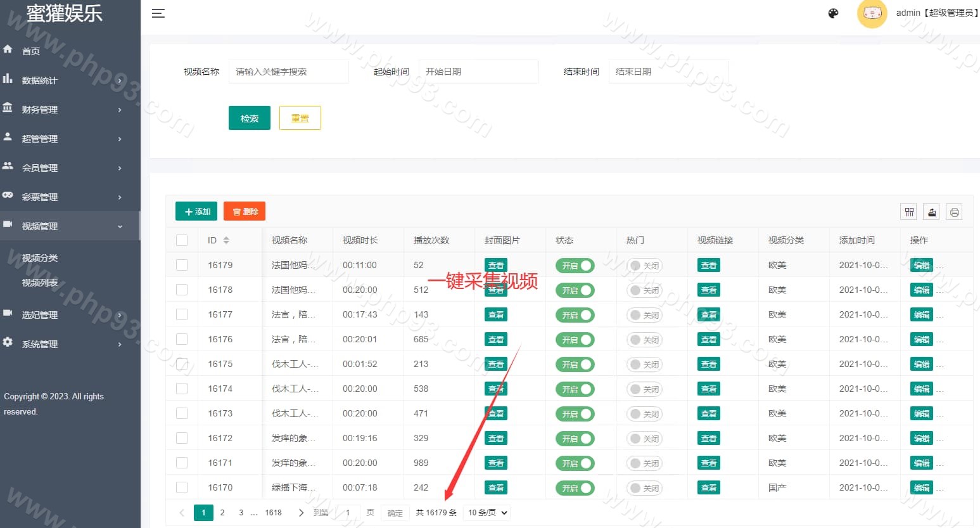This screenshot has width=980, height=528.
Task: Click the print table icon
Action: tap(954, 212)
